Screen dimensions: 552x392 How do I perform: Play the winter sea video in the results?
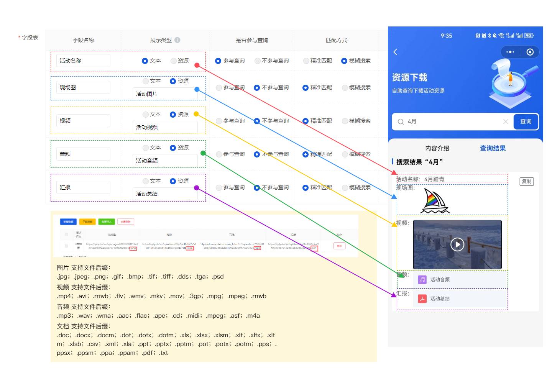tap(457, 244)
